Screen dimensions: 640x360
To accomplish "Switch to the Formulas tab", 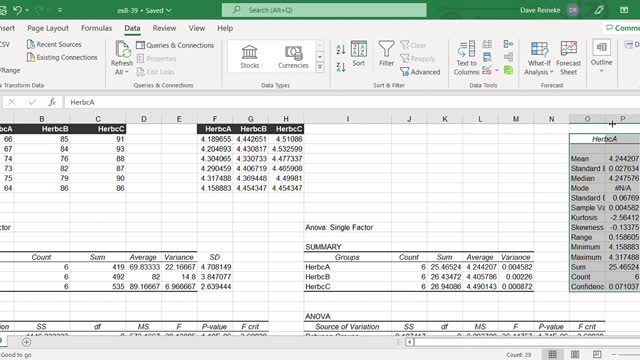I will 96,28.
